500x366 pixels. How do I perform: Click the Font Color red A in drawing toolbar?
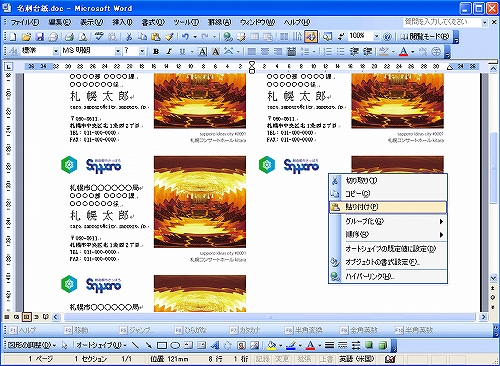pos(310,345)
